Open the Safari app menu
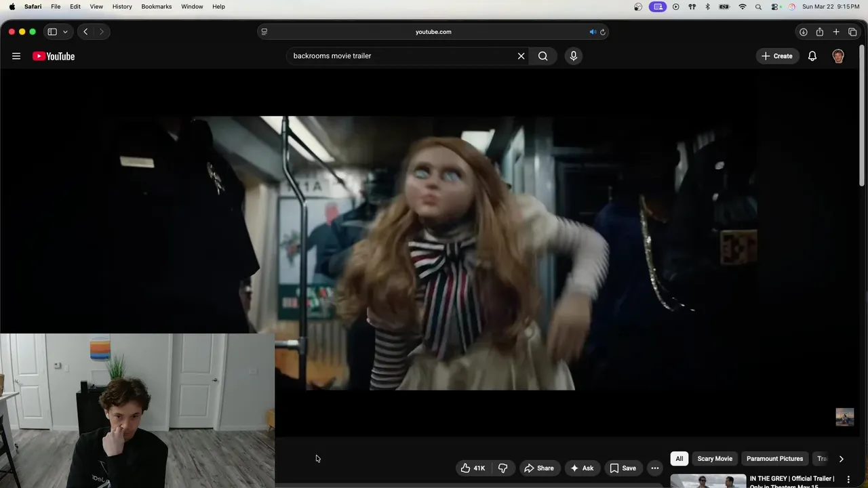Image resolution: width=868 pixels, height=488 pixels. tap(33, 7)
